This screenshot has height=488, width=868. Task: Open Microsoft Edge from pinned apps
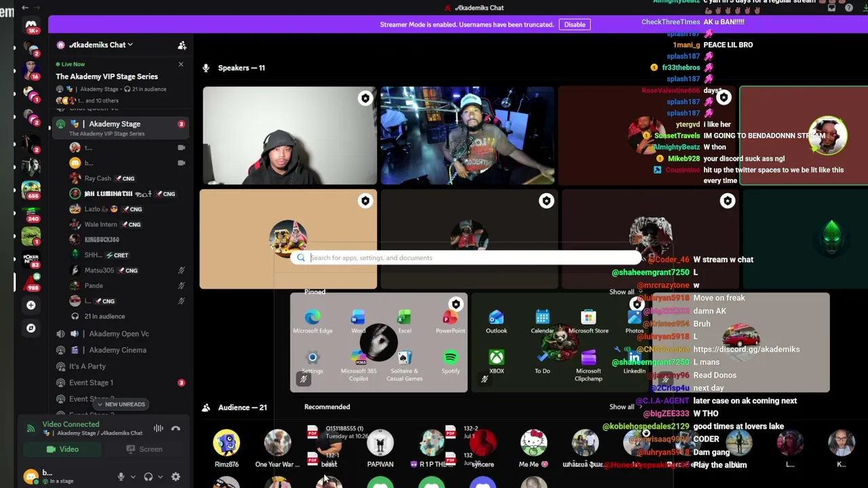pyautogui.click(x=313, y=321)
